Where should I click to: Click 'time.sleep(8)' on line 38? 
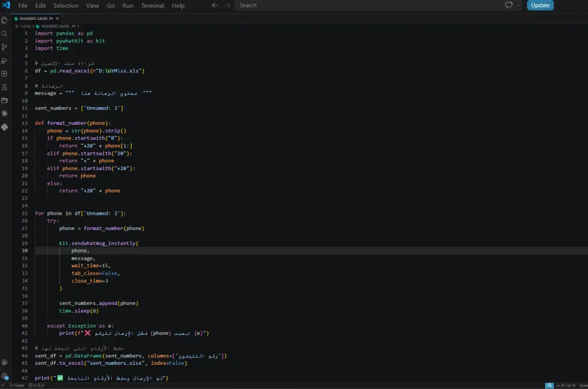[79, 311]
